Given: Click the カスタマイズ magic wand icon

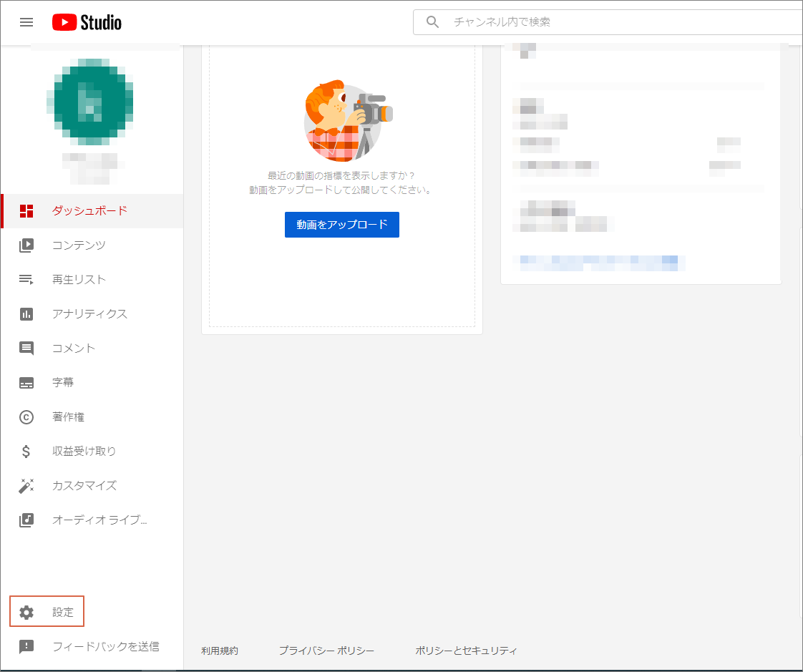Looking at the screenshot, I should (x=26, y=486).
